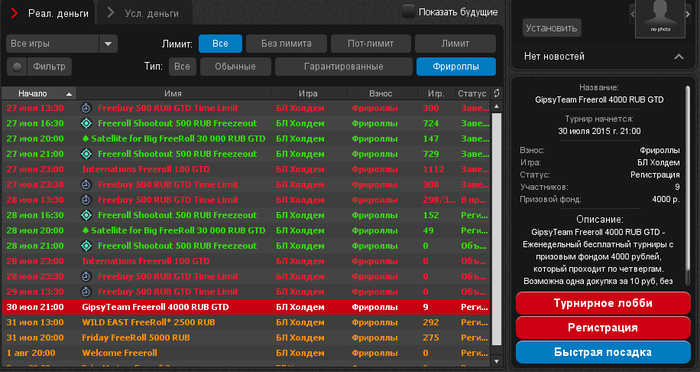Sort by the Начало column header
700x372 pixels.
point(39,93)
